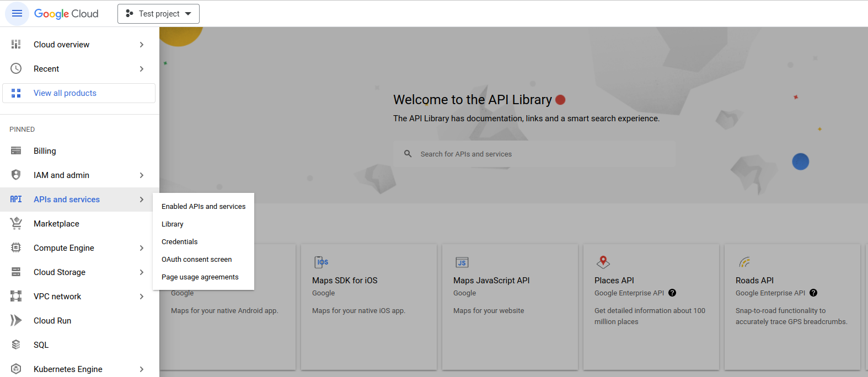The height and width of the screenshot is (377, 868).
Task: Click the Maps SDK for iOS title
Action: 345,280
